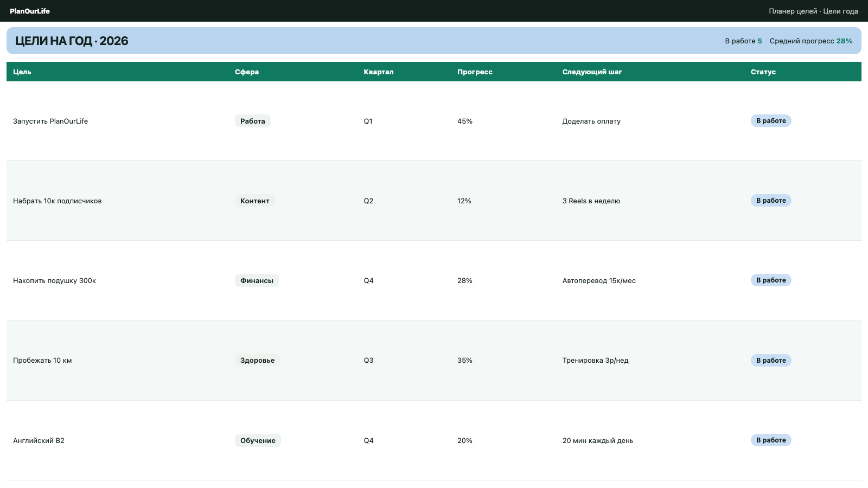Click the 'Цель' column header

click(22, 72)
